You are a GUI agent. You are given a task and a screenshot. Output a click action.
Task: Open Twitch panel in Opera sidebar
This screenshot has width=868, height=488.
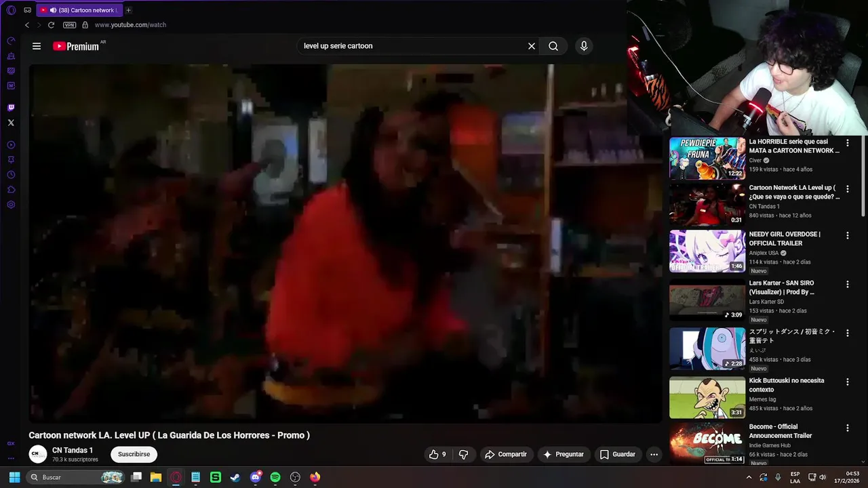[11, 108]
